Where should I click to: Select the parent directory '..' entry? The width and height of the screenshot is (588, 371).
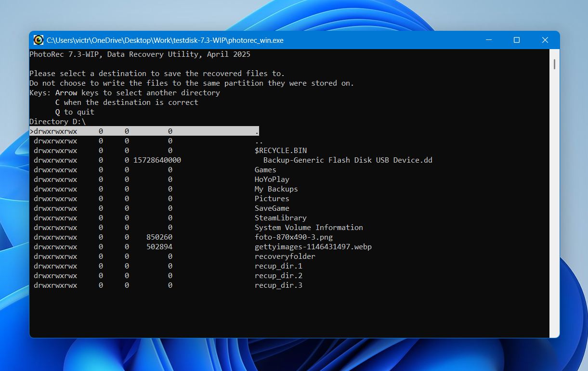tap(259, 141)
